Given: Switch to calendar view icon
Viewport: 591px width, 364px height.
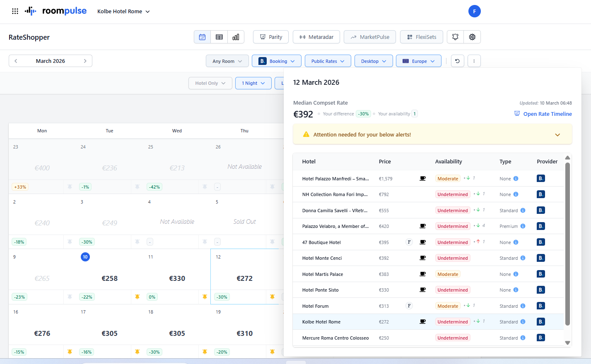Looking at the screenshot, I should click(202, 37).
